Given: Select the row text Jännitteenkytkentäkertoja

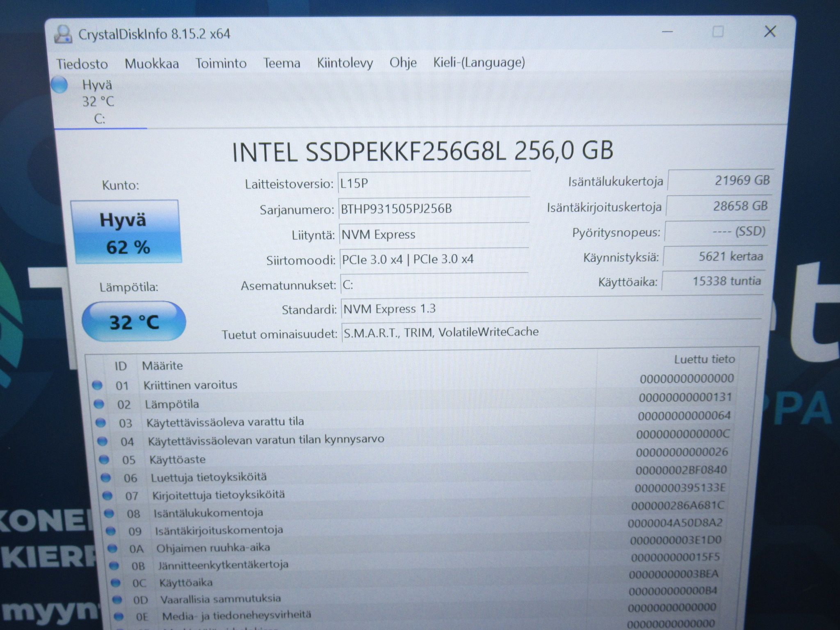Looking at the screenshot, I should click(224, 565).
